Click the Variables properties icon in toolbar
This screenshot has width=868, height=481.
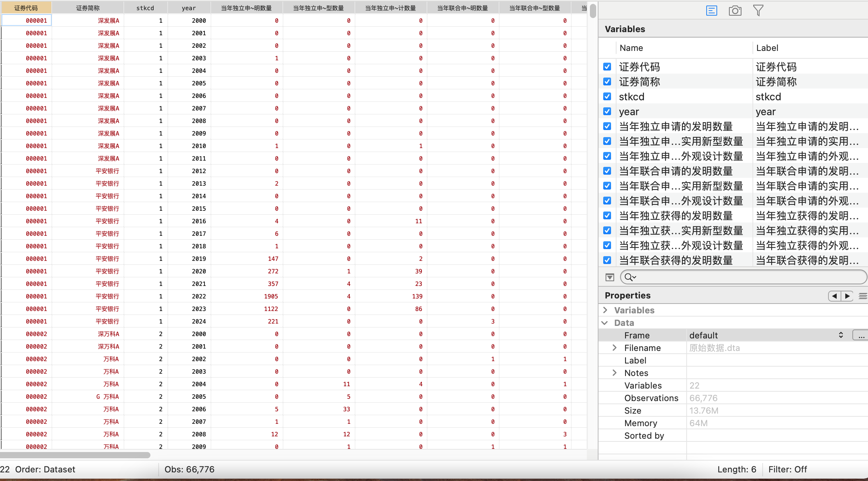coord(711,11)
